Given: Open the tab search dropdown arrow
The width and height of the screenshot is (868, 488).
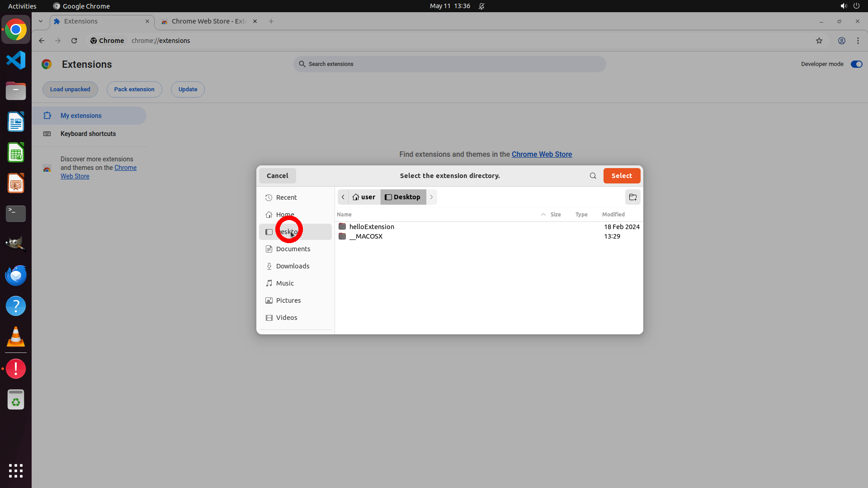Looking at the screenshot, I should point(41,21).
